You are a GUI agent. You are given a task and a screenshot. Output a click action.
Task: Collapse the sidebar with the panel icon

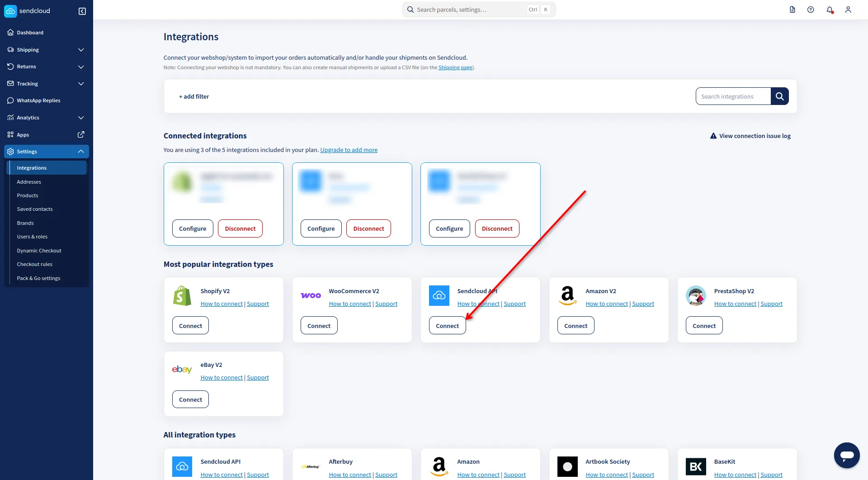82,11
